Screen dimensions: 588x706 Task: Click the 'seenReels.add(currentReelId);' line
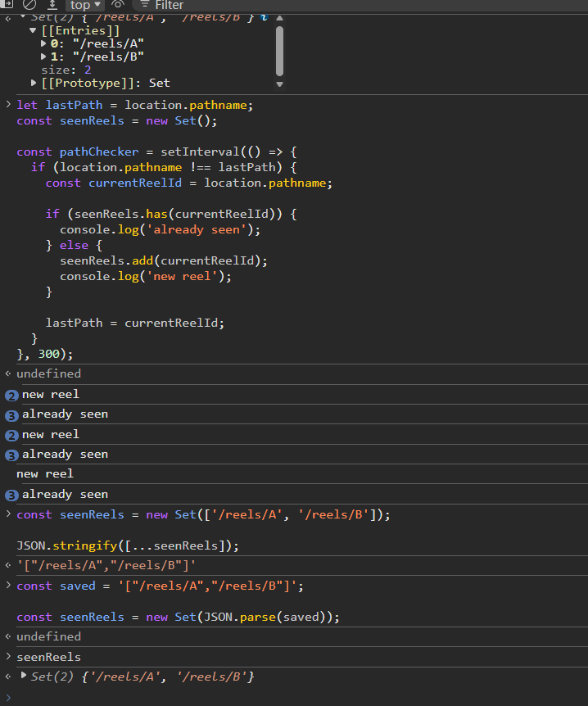pos(164,260)
